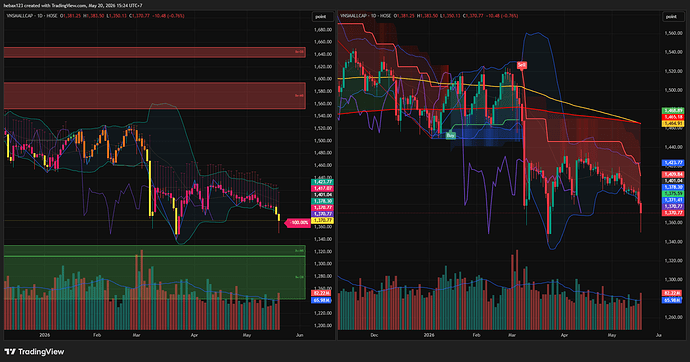Click pink 1,417.07 price label on left chart
Viewport: 690px width, 362px height.
[x=323, y=188]
